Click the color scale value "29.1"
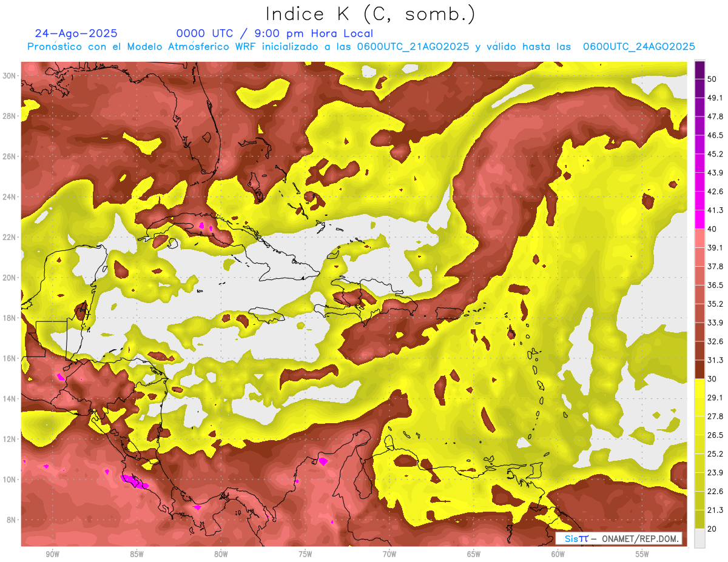 tap(715, 398)
